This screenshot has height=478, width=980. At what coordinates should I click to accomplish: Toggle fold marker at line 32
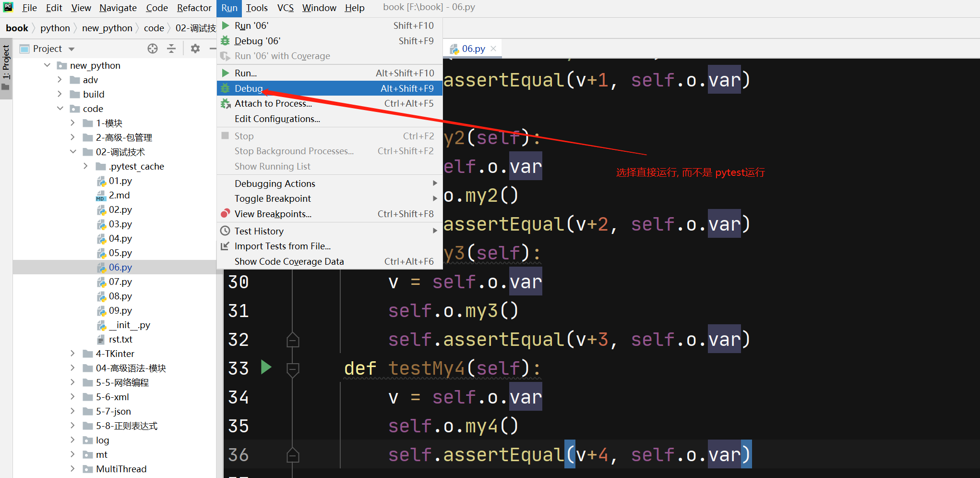(x=293, y=340)
